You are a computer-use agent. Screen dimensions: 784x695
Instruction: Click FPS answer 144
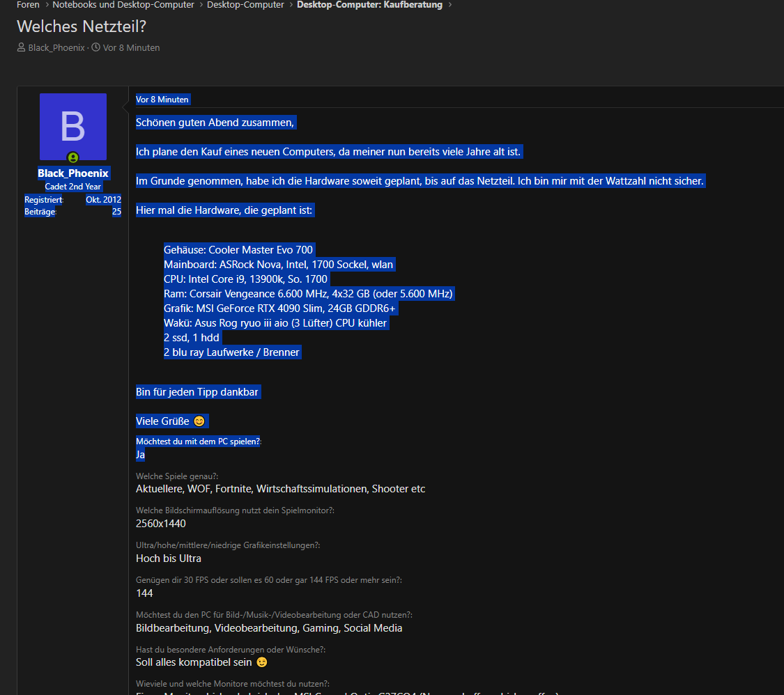pyautogui.click(x=144, y=593)
